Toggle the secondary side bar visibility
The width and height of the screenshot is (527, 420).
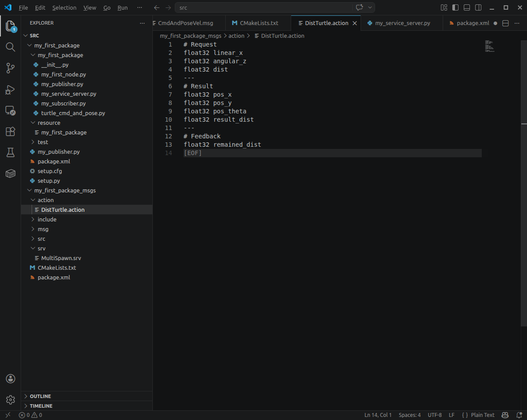click(x=478, y=7)
